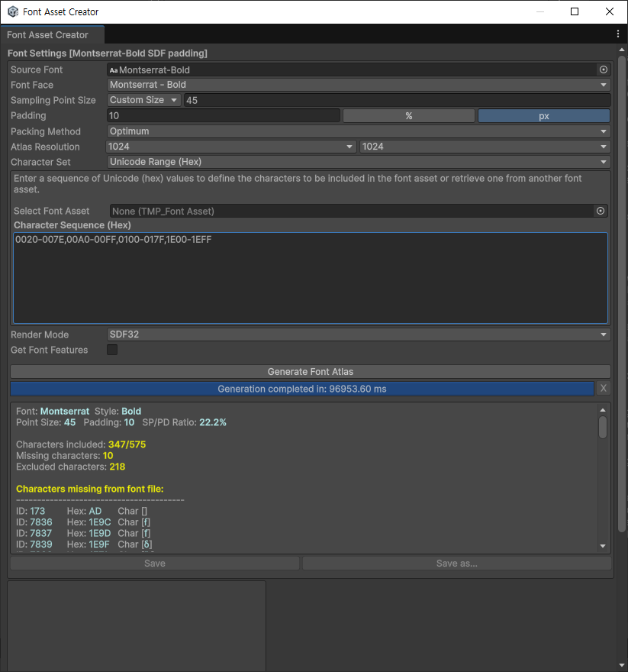Viewport: 628px width, 672px height.
Task: Click the generation report scrollbar thumb
Action: [x=603, y=428]
